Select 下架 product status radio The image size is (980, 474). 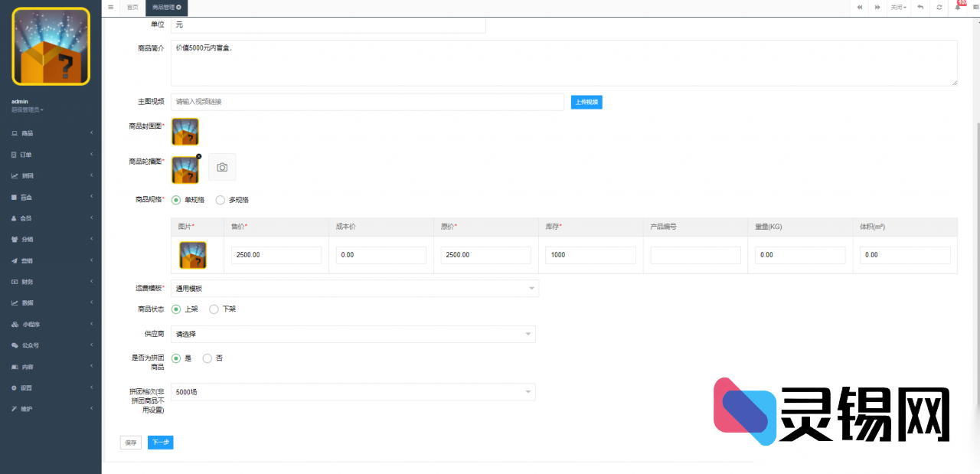coord(214,309)
